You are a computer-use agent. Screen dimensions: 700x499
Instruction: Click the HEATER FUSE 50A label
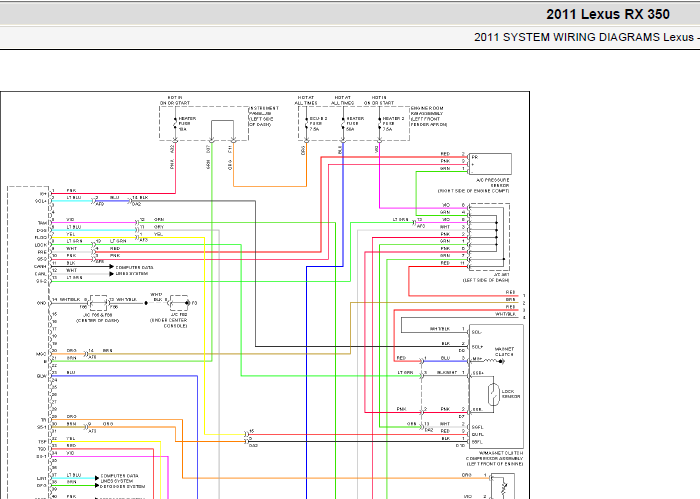point(355,124)
